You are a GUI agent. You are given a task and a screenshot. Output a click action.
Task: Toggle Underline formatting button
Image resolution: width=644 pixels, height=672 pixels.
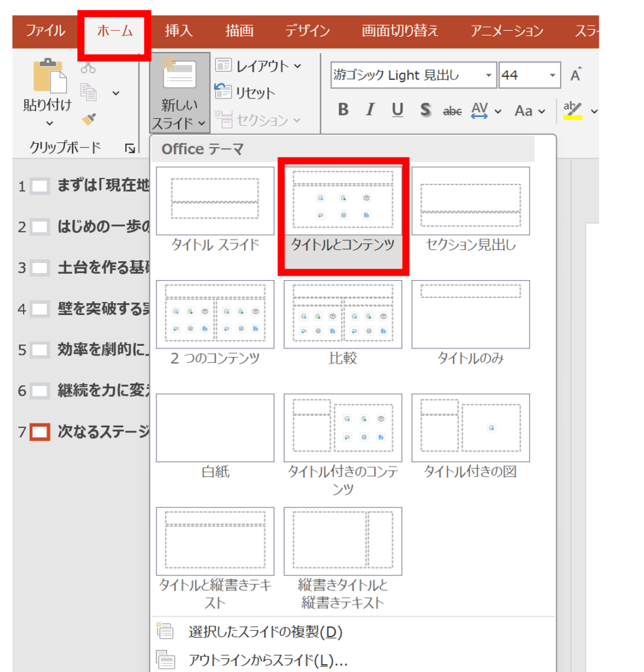pyautogui.click(x=397, y=110)
